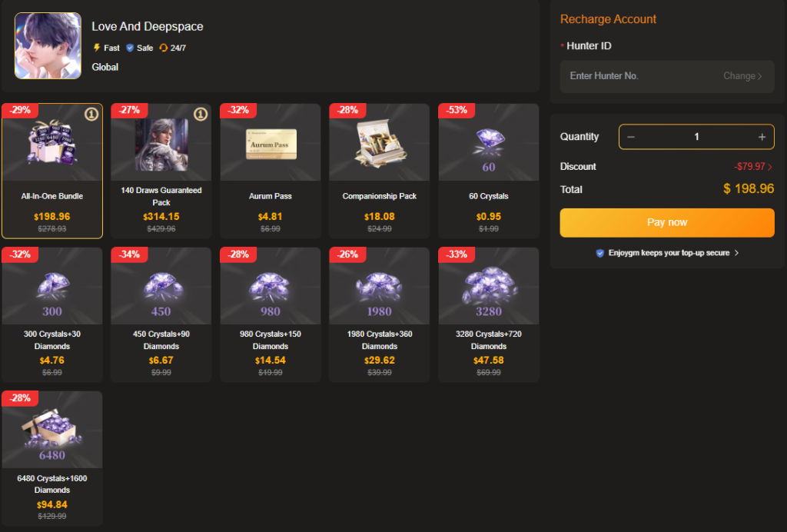Click info icon on 140 Draws Guaranteed Pack
The height and width of the screenshot is (532, 787).
click(201, 115)
